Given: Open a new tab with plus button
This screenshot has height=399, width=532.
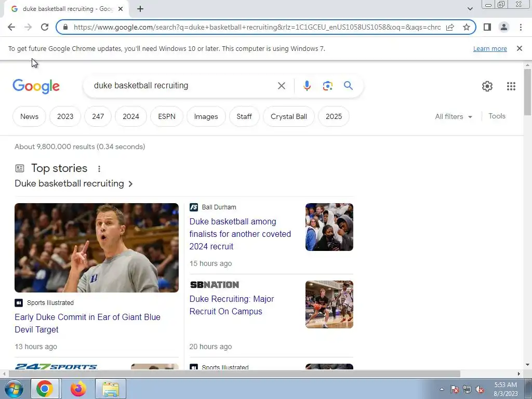Looking at the screenshot, I should 140,9.
